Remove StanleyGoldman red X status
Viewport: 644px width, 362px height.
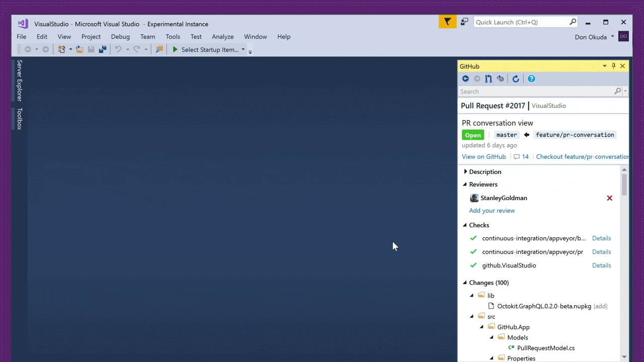click(x=609, y=198)
